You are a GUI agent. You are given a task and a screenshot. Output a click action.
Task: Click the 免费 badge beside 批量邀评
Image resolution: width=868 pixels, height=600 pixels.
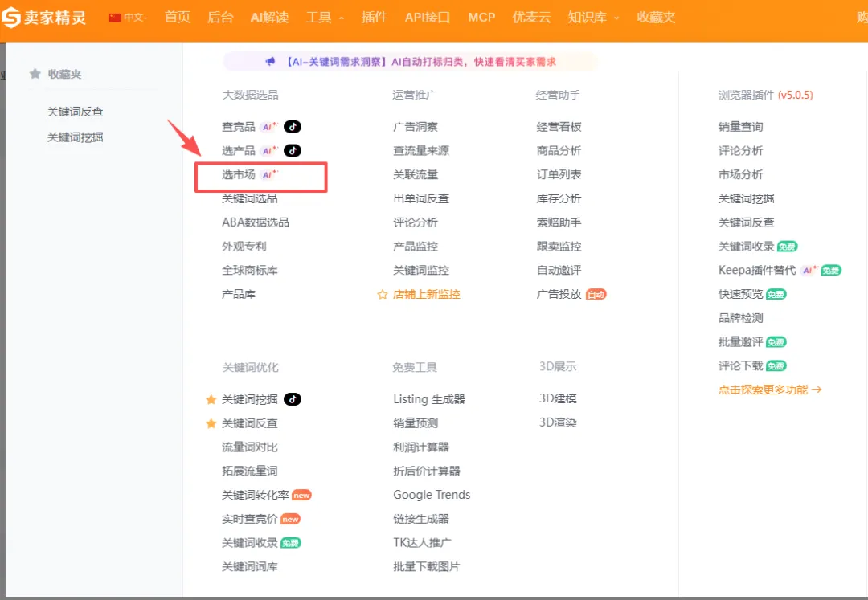click(x=776, y=342)
